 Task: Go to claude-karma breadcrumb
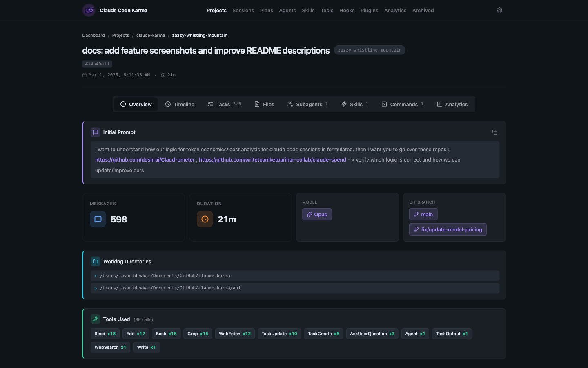151,35
